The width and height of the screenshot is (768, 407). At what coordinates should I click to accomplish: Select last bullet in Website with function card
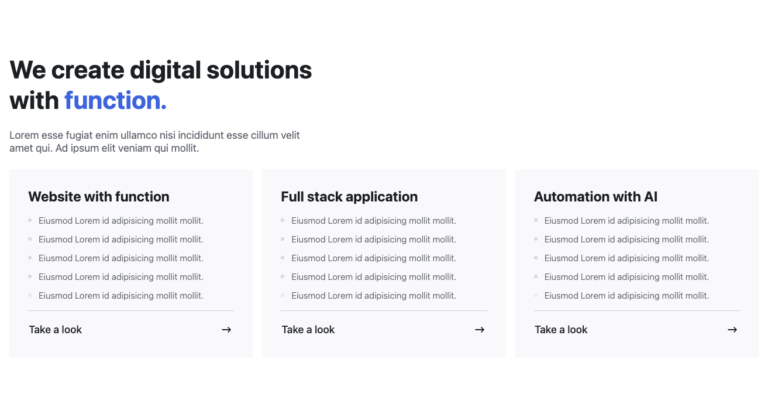click(x=121, y=296)
